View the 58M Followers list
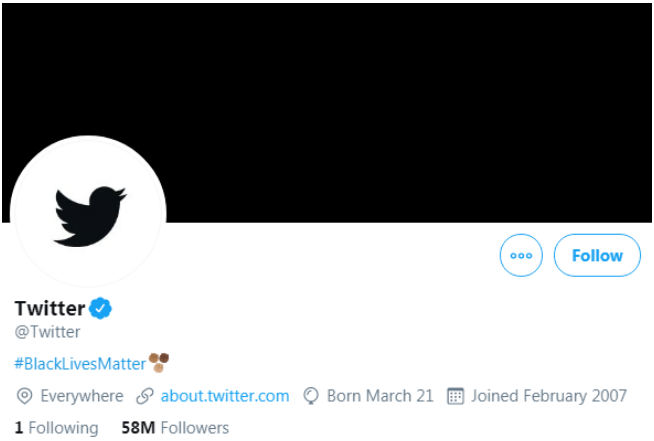The image size is (654, 441). coord(175,428)
